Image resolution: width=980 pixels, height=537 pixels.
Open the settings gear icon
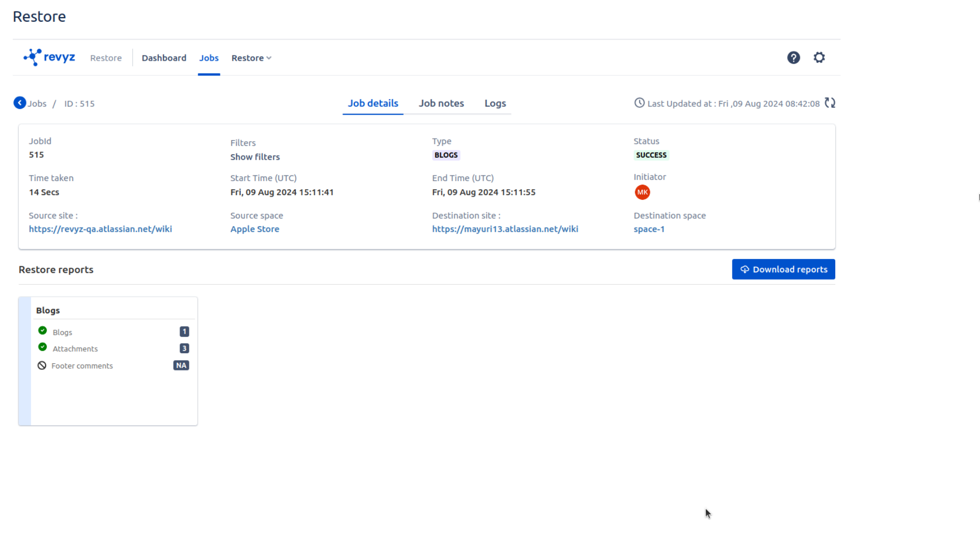coord(819,58)
